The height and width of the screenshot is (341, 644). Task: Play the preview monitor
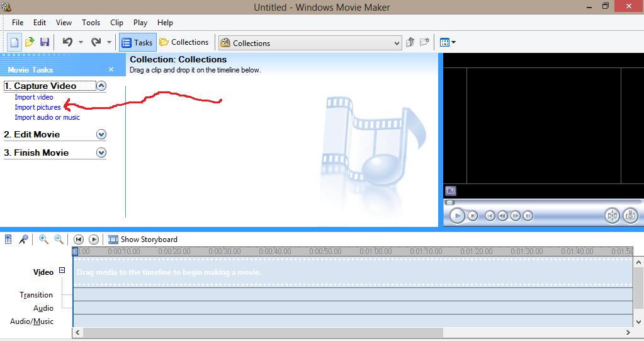456,216
